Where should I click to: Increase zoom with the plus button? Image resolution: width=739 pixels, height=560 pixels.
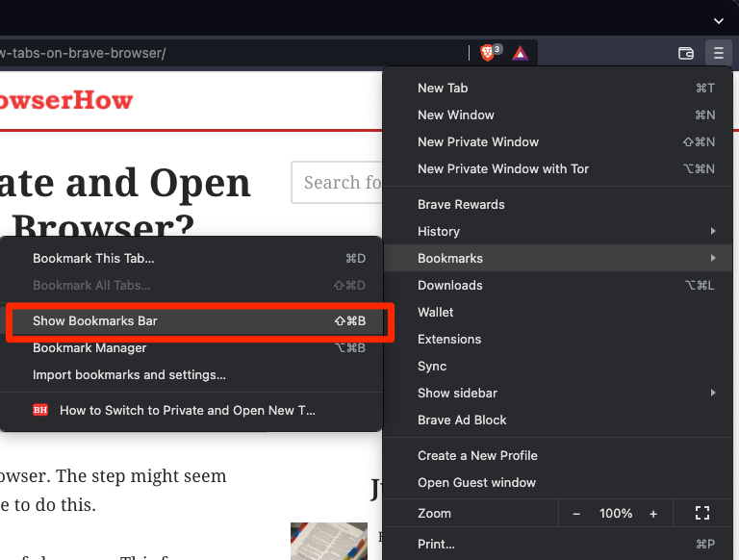[x=653, y=514]
